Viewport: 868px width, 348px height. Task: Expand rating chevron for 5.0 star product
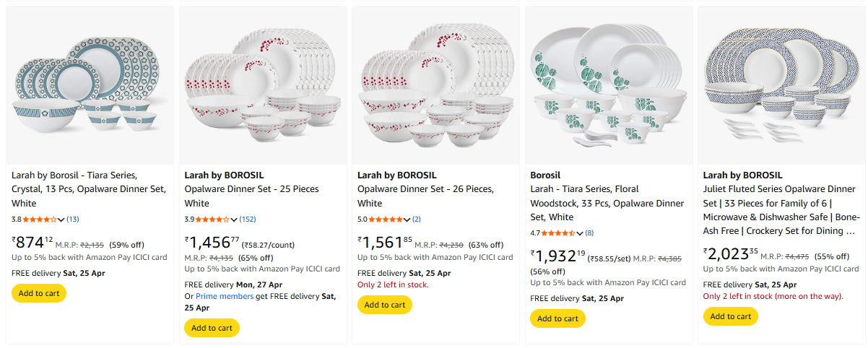407,219
